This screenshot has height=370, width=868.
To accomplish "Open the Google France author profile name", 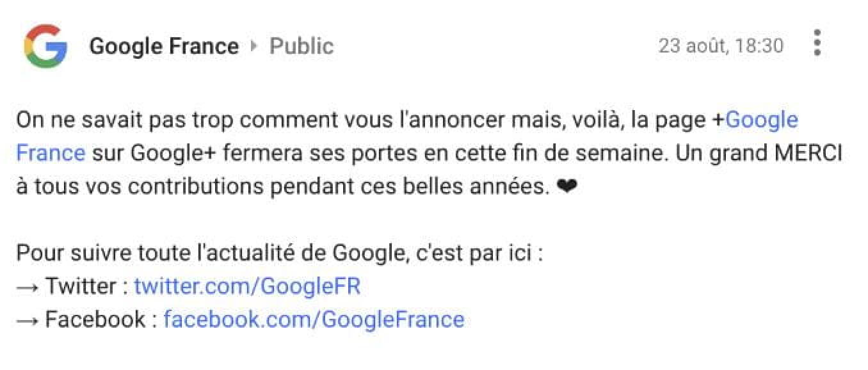I will point(164,46).
